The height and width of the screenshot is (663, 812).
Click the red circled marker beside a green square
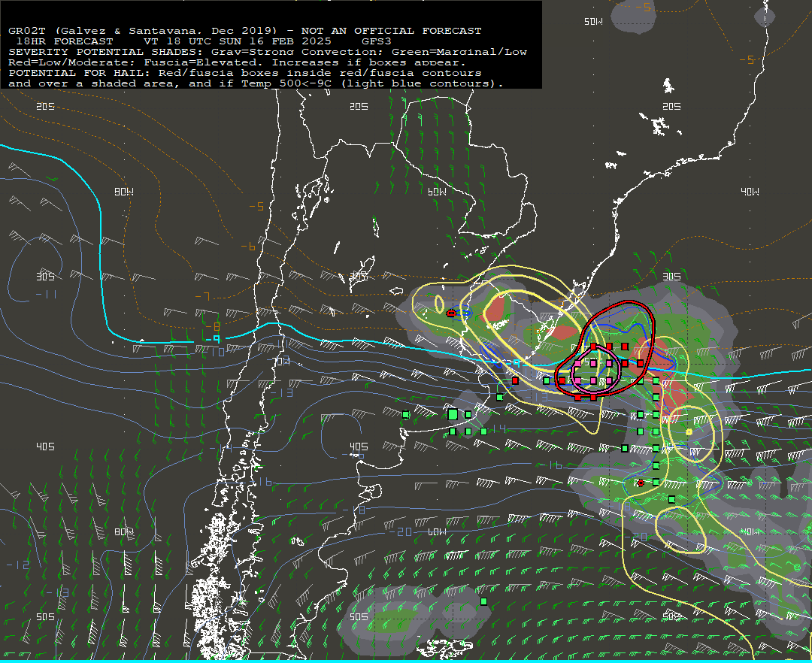point(641,483)
